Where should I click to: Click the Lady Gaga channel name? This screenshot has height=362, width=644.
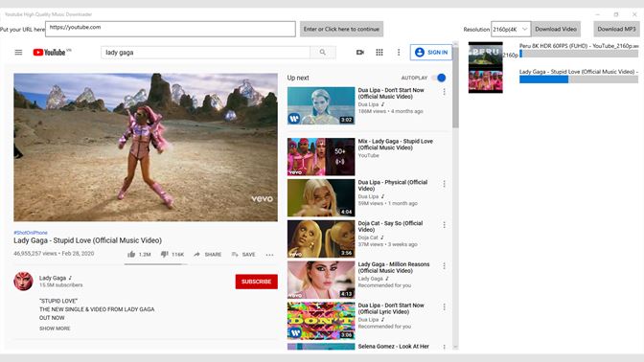point(53,278)
